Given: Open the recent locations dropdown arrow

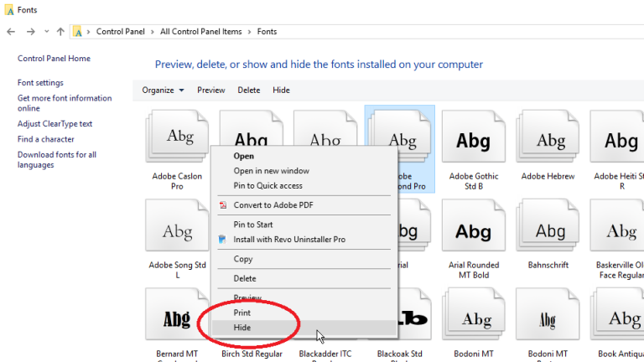Looking at the screenshot, I should [x=46, y=32].
